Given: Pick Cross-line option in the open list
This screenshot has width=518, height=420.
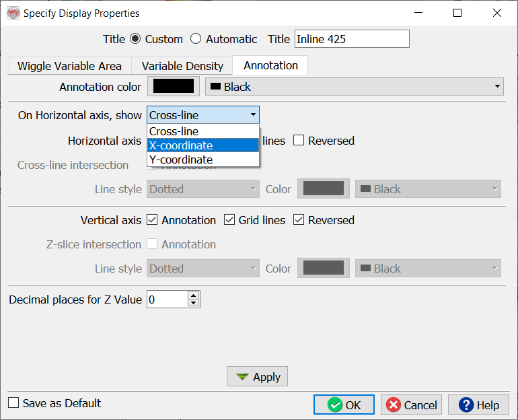Looking at the screenshot, I should point(202,131).
